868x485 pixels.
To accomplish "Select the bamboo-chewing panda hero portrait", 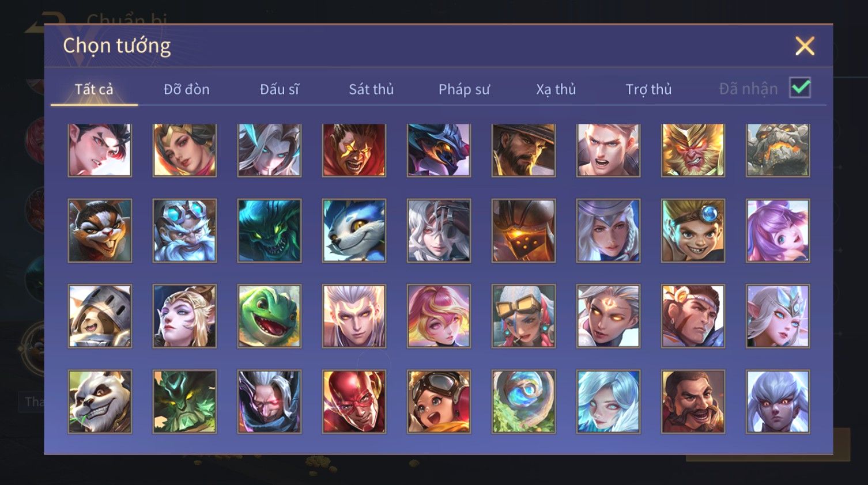I will [x=100, y=401].
